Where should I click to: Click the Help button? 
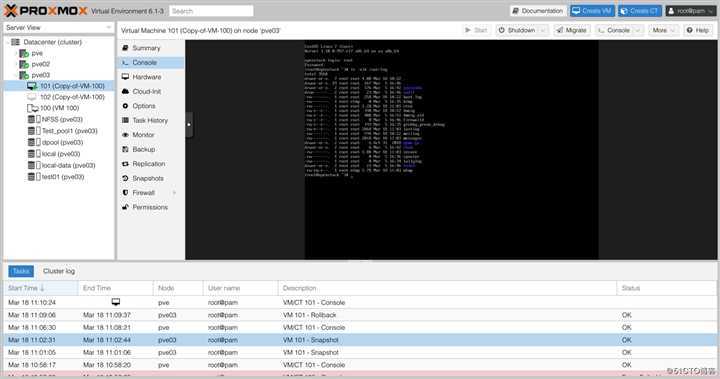(x=698, y=30)
